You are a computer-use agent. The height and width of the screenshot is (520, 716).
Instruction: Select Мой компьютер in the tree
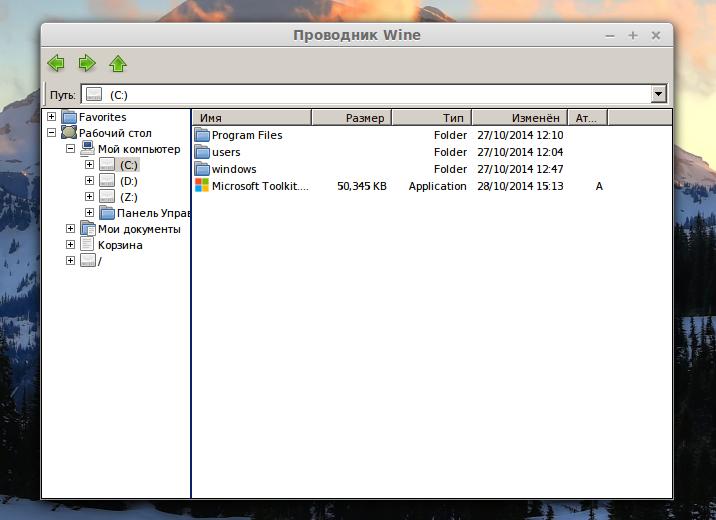pos(139,149)
